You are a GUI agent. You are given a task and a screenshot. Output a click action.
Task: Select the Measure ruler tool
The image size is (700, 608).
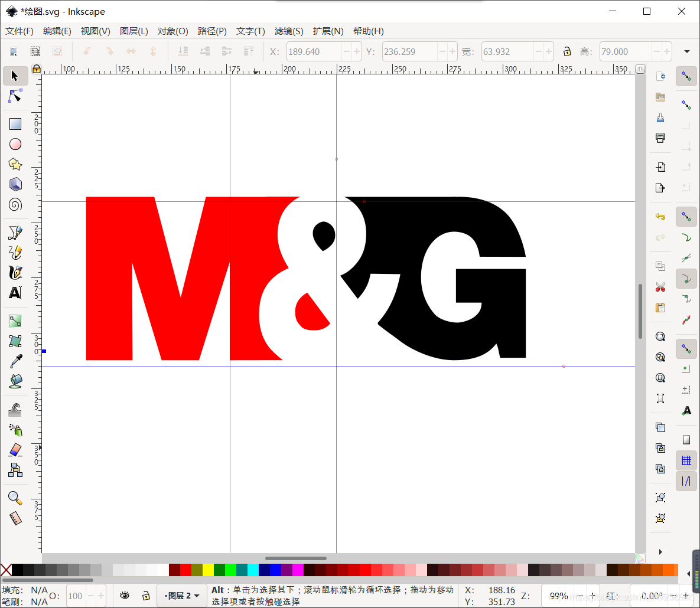click(x=15, y=518)
